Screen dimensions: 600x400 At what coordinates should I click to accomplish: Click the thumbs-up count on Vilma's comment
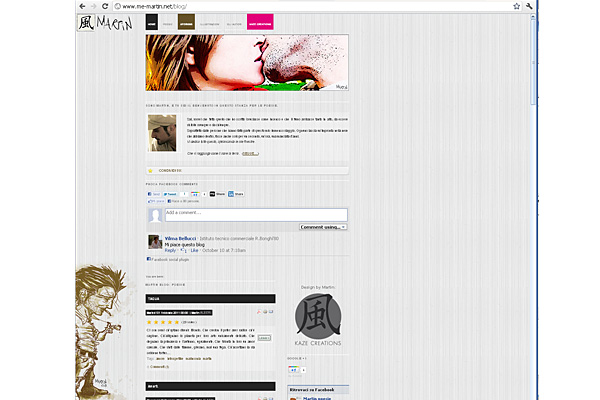pos(184,250)
